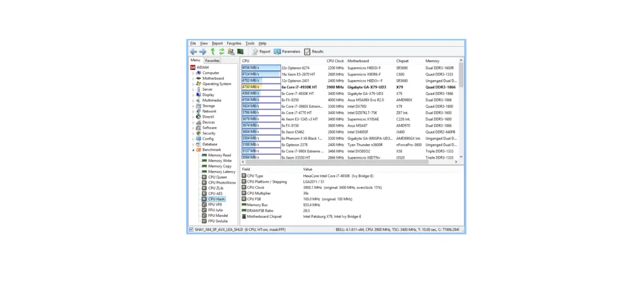
Task: Select the Computer tree node
Action: (x=211, y=73)
